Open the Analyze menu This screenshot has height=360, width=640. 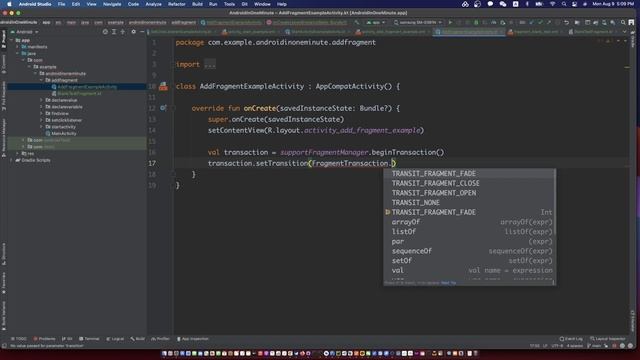point(153,4)
